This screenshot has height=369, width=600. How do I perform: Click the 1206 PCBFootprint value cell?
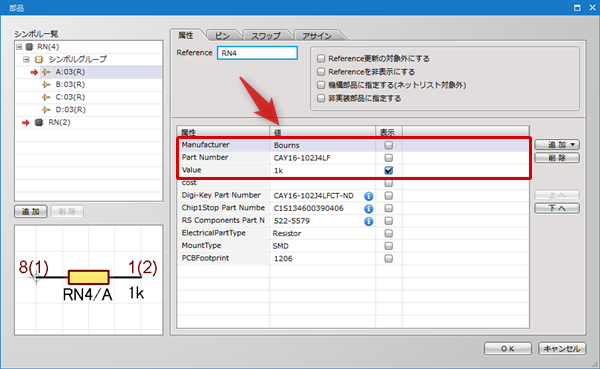tap(322, 258)
